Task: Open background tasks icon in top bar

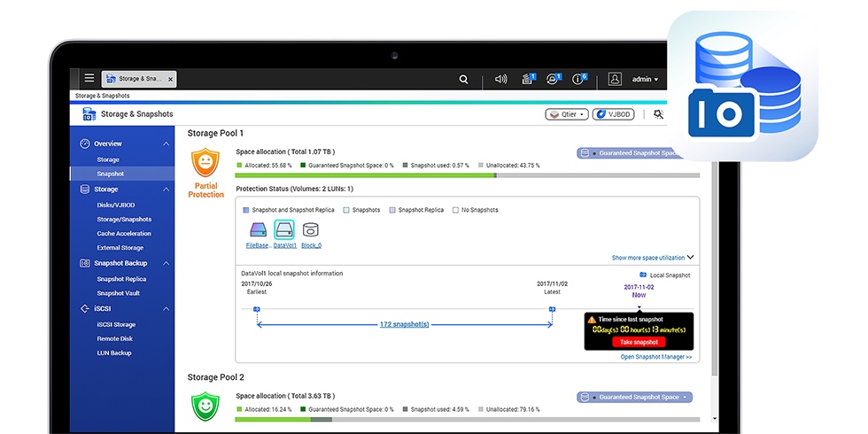Action: point(529,79)
